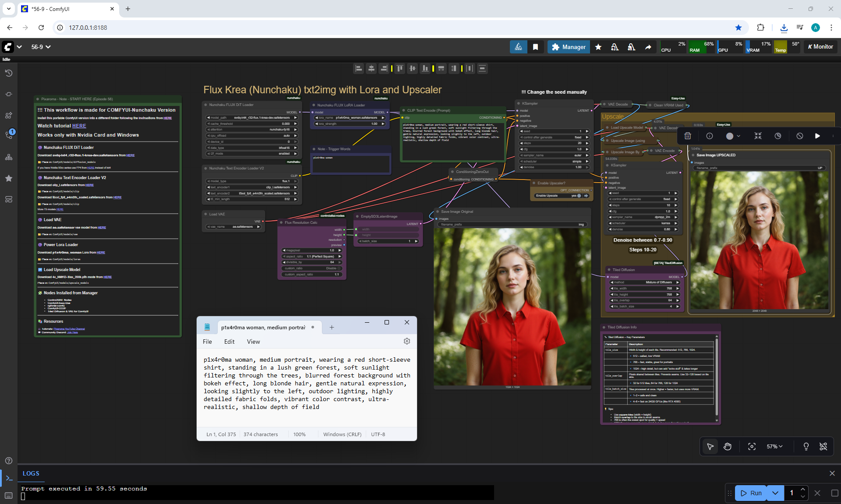This screenshot has height=504, width=841.
Task: Hide links with link visibility icon
Action: pyautogui.click(x=823, y=446)
